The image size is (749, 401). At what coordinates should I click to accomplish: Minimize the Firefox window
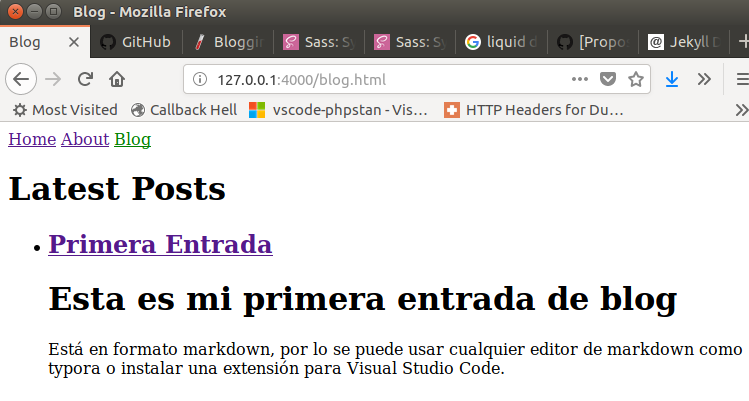tap(34, 11)
